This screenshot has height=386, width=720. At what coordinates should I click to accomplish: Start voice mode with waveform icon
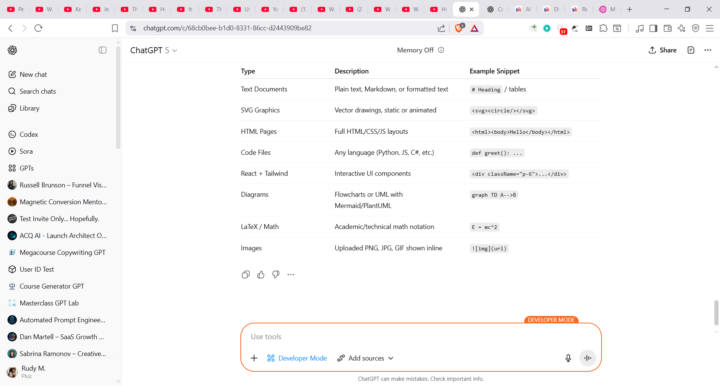point(588,358)
